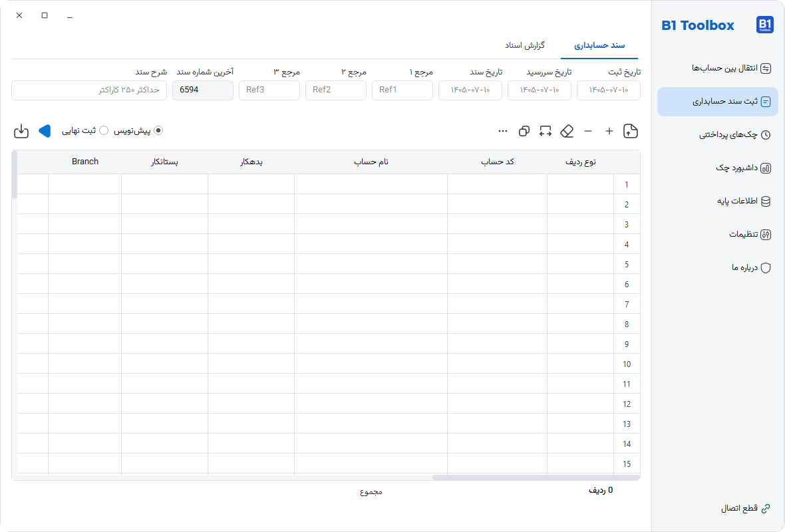Click the شرح سند description field
Image resolution: width=785 pixels, height=532 pixels.
coord(89,90)
